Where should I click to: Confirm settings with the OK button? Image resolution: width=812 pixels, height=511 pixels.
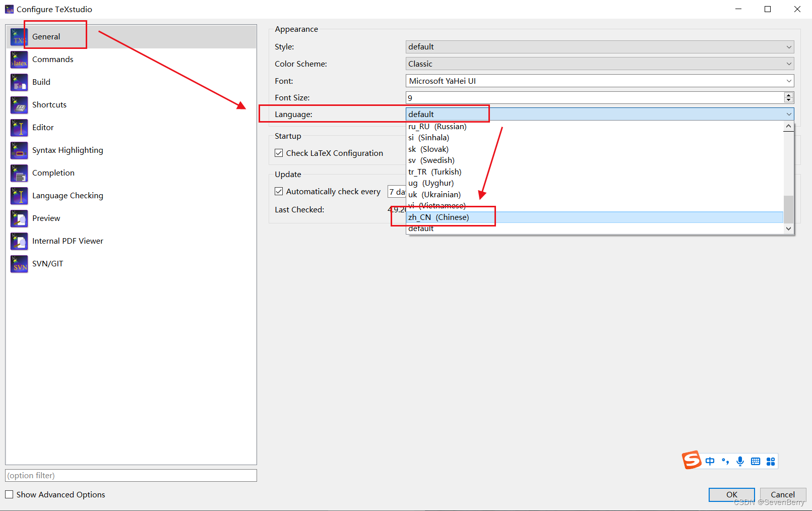tap(732, 495)
